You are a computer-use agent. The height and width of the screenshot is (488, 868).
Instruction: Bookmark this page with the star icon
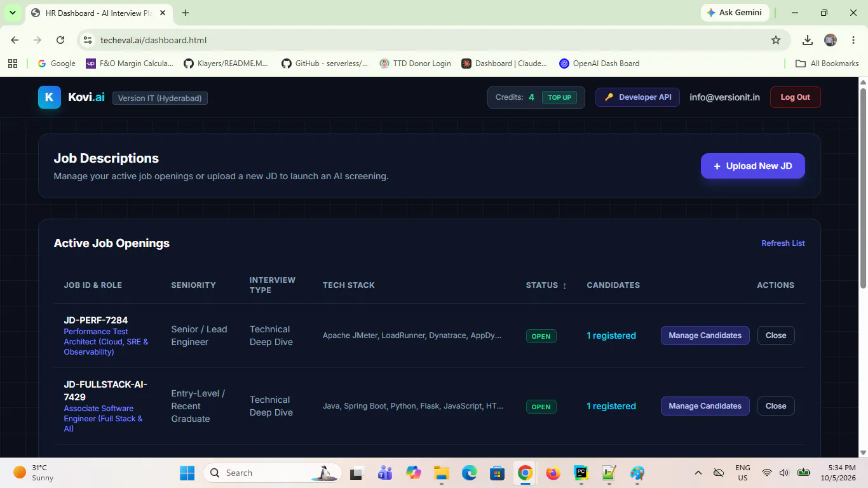coord(775,40)
